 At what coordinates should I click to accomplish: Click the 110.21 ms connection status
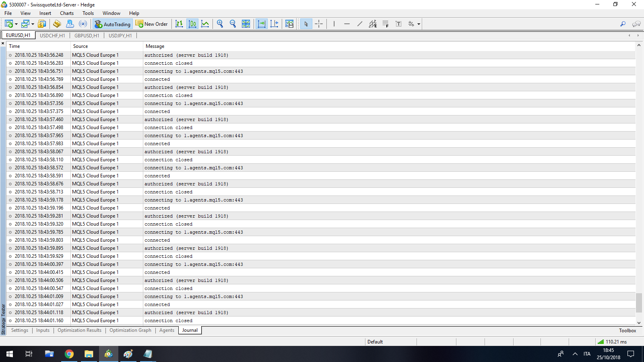(x=612, y=342)
